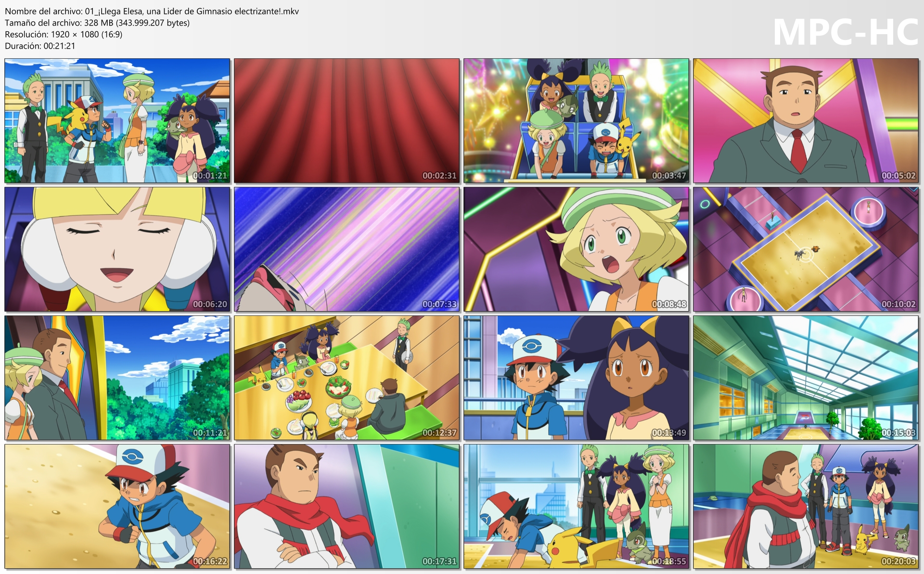Click the thumbnail stamped 00:11:21

117,378
